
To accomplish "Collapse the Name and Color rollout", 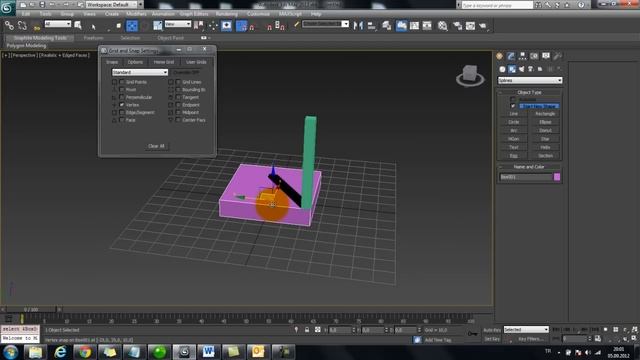I will click(x=529, y=167).
